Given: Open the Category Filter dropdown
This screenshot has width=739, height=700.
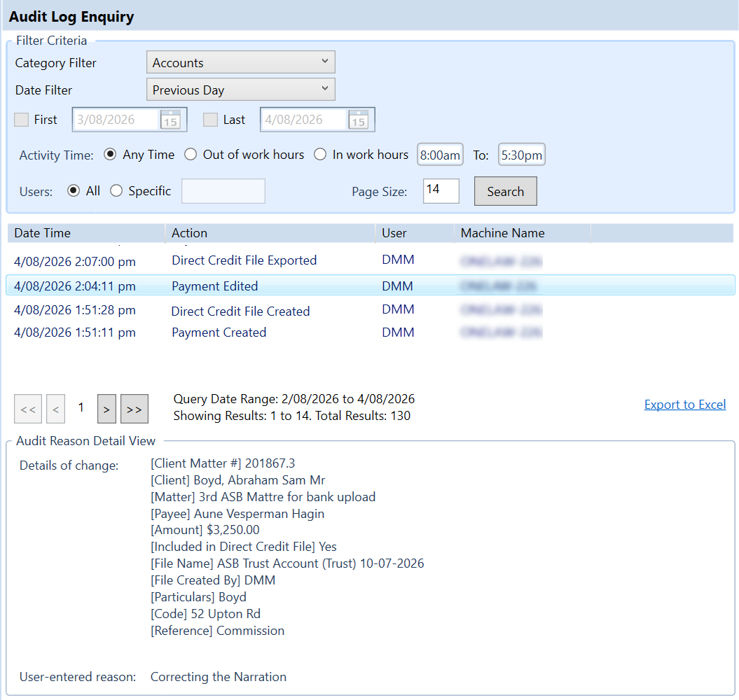Looking at the screenshot, I should 241,62.
